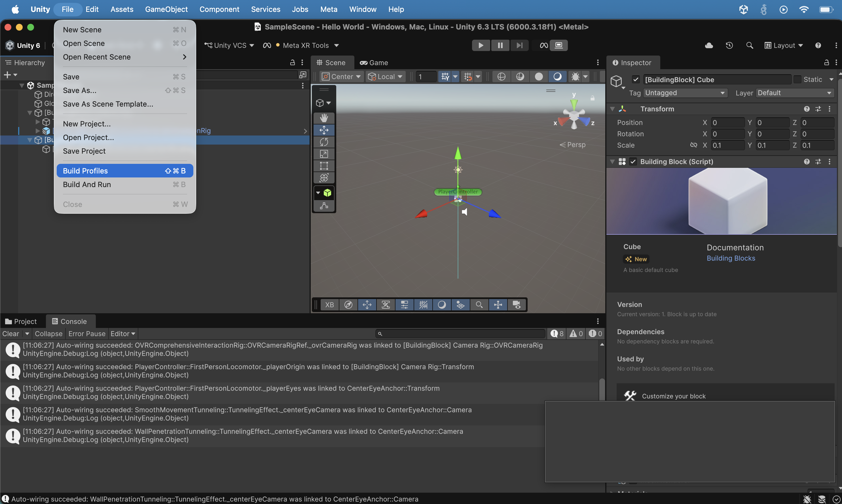Open Unity Cloud via cloud icon
842x504 pixels.
pyautogui.click(x=709, y=45)
